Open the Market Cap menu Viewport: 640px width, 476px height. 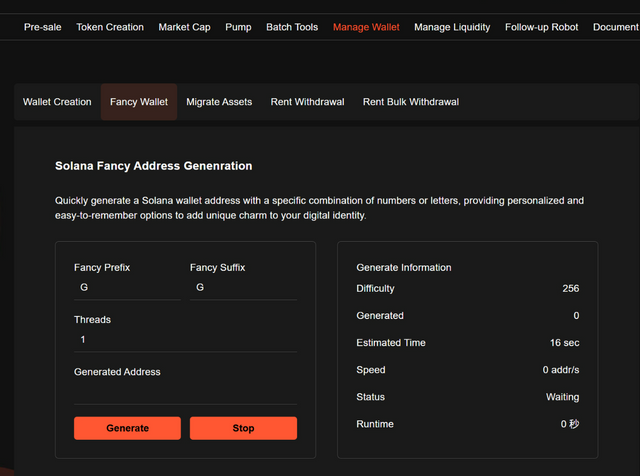(x=184, y=27)
